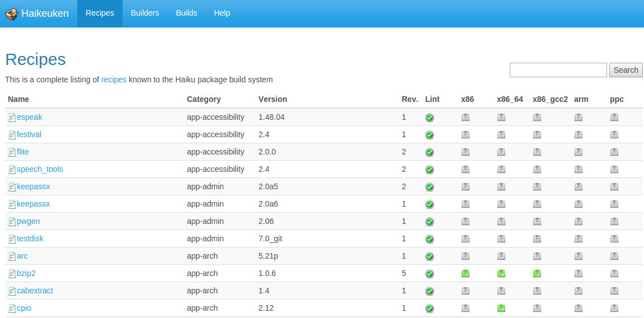This screenshot has width=644, height=318.
Task: Click the grey ppc package icon for bzip2
Action: click(x=614, y=274)
